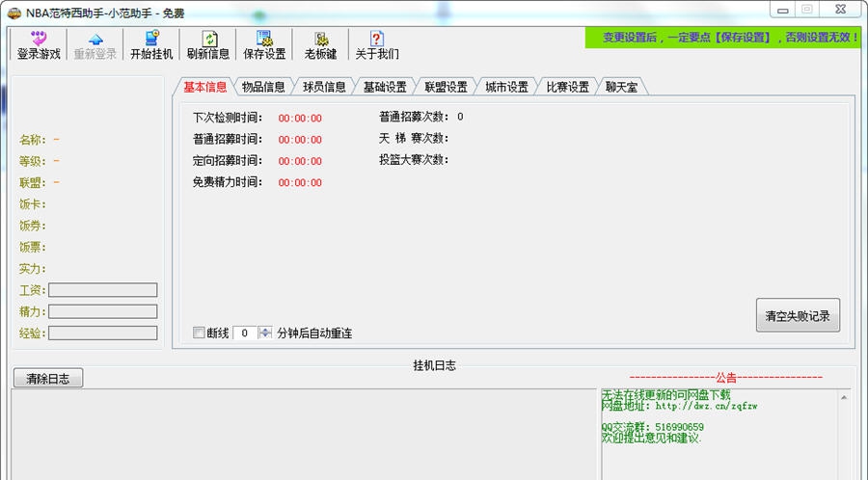Click the 登录游戏 login toolbar icon

point(39,45)
